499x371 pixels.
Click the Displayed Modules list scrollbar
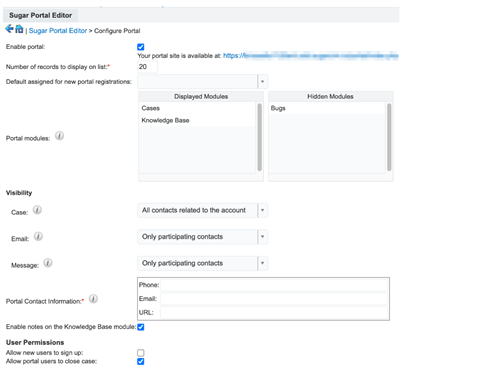(x=260, y=137)
